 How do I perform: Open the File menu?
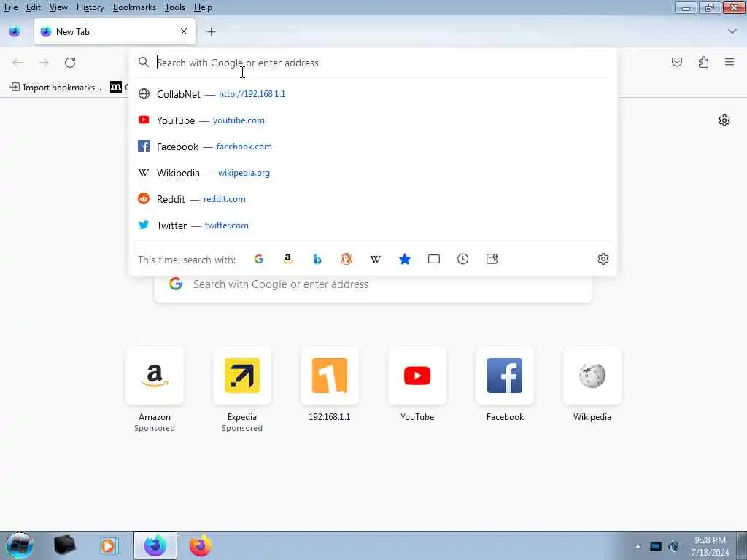[10, 7]
